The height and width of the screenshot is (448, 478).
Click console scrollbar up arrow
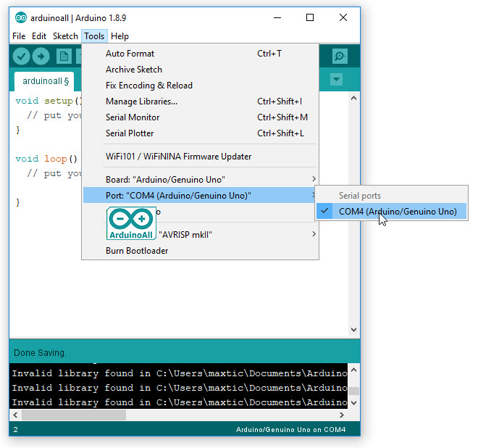(353, 370)
